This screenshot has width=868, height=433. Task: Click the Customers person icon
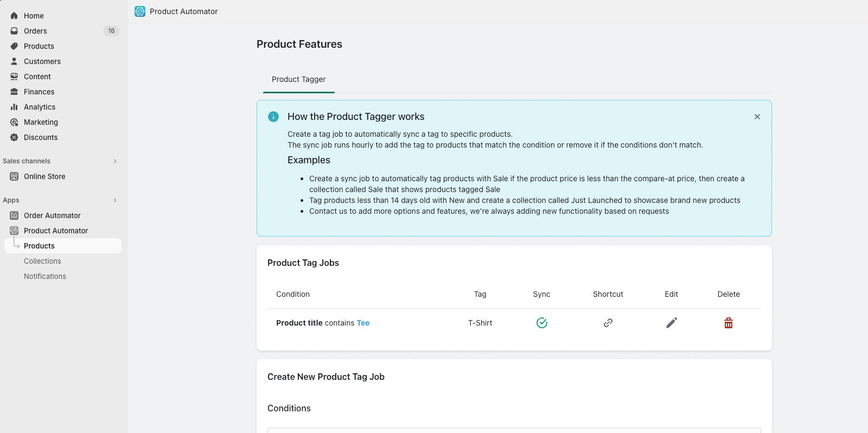point(14,61)
